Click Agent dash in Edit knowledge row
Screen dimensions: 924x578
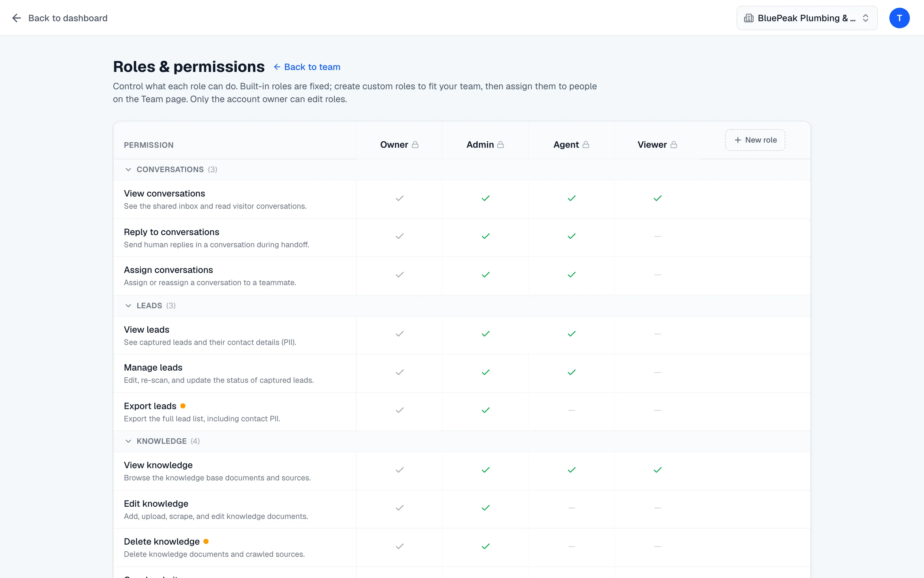pos(571,508)
